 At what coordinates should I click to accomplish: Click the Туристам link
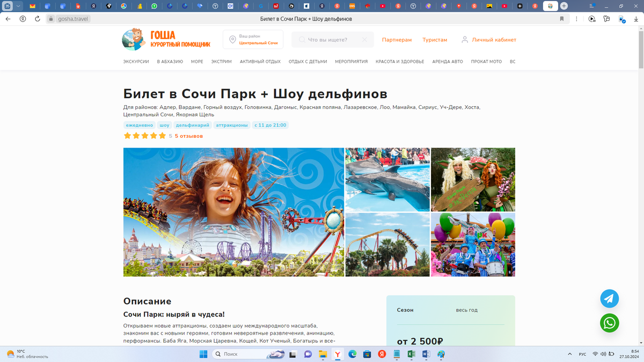(x=435, y=40)
